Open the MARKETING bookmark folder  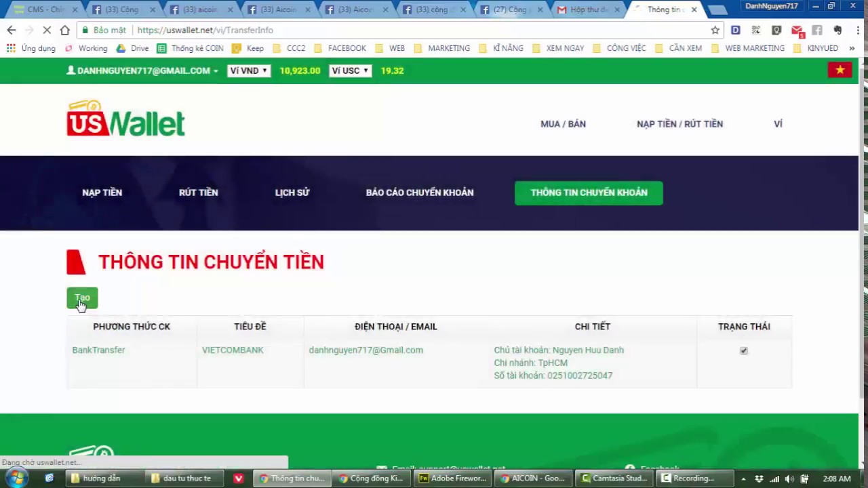(441, 48)
